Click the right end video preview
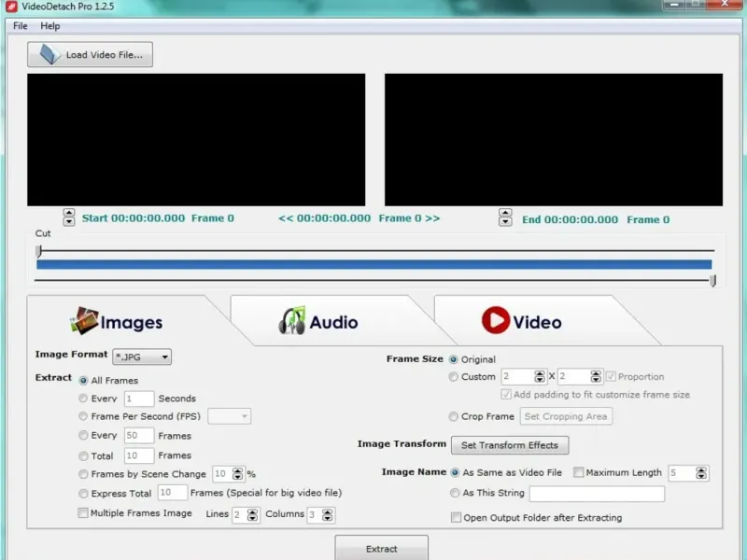The width and height of the screenshot is (747, 560). [x=554, y=139]
